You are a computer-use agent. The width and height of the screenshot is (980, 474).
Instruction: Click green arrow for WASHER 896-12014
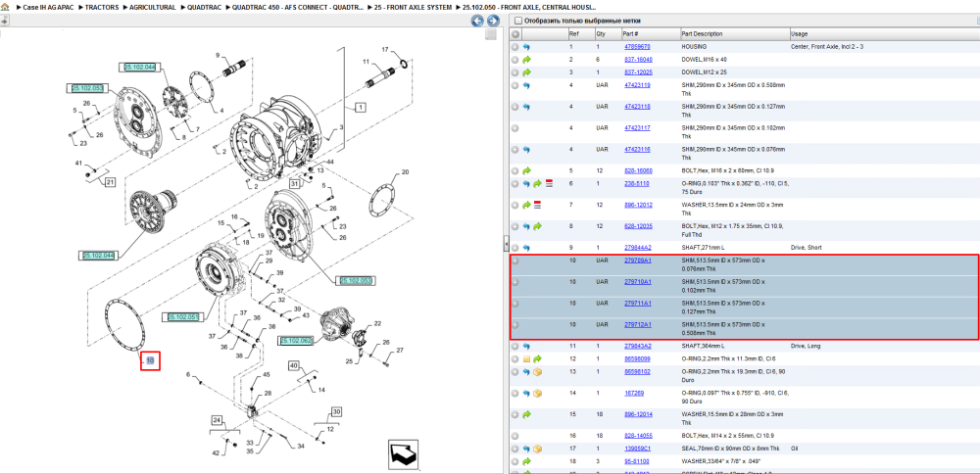click(526, 414)
